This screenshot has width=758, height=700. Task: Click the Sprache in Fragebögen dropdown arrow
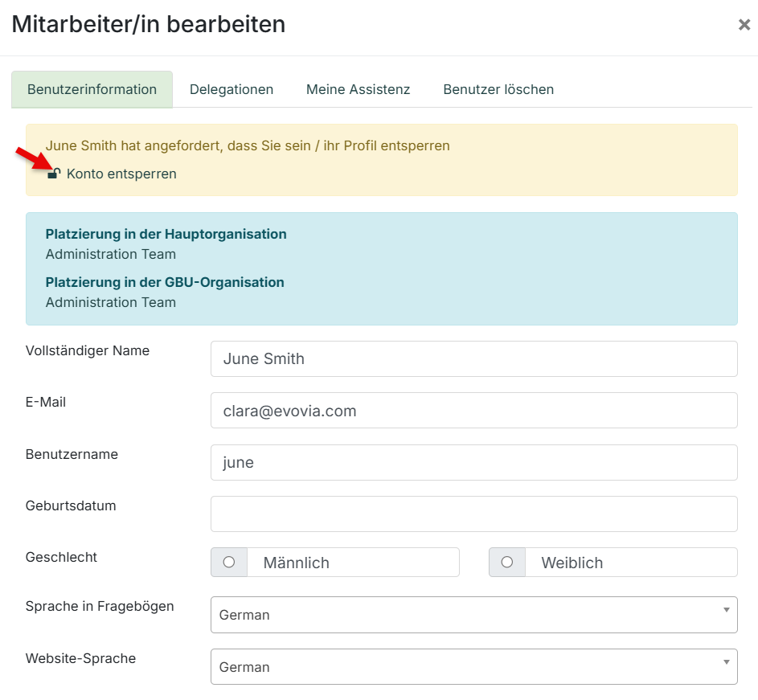tap(726, 610)
